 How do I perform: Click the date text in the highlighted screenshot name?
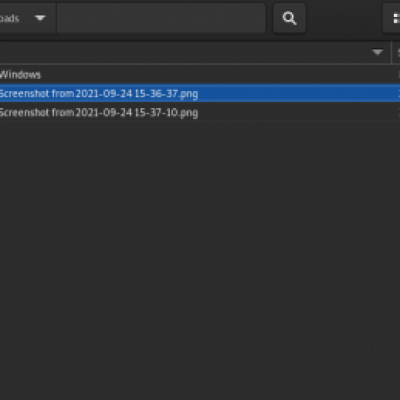[104, 94]
